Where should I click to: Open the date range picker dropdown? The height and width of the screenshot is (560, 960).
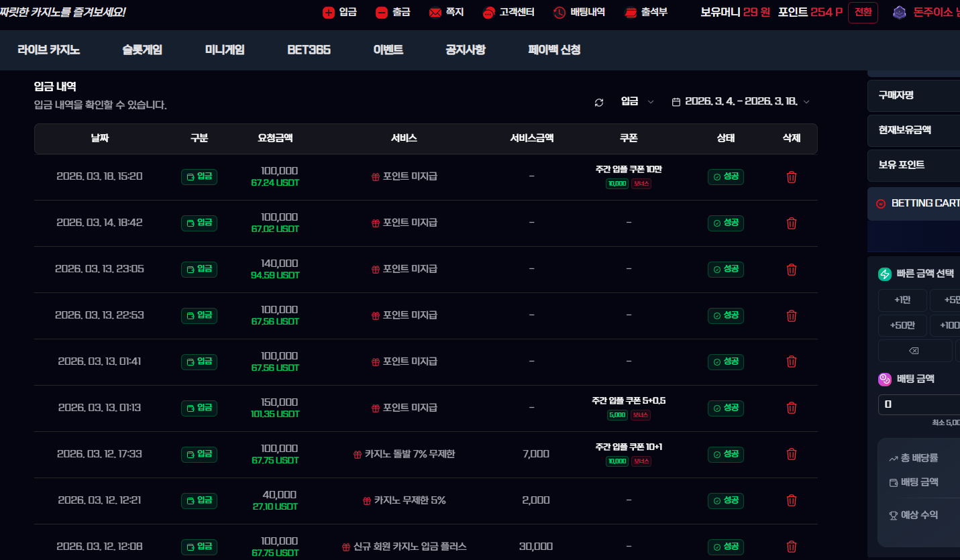741,101
